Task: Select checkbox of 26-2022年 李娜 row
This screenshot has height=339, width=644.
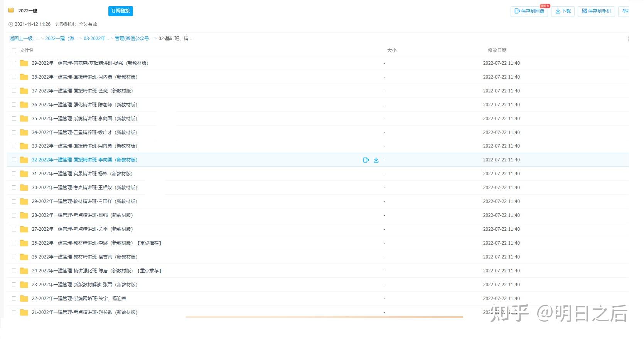Action: [14, 243]
